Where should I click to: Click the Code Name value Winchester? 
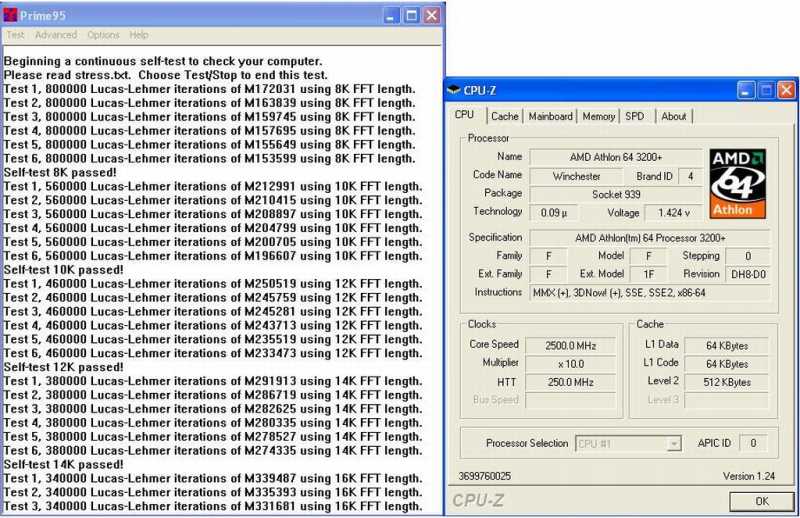[577, 177]
